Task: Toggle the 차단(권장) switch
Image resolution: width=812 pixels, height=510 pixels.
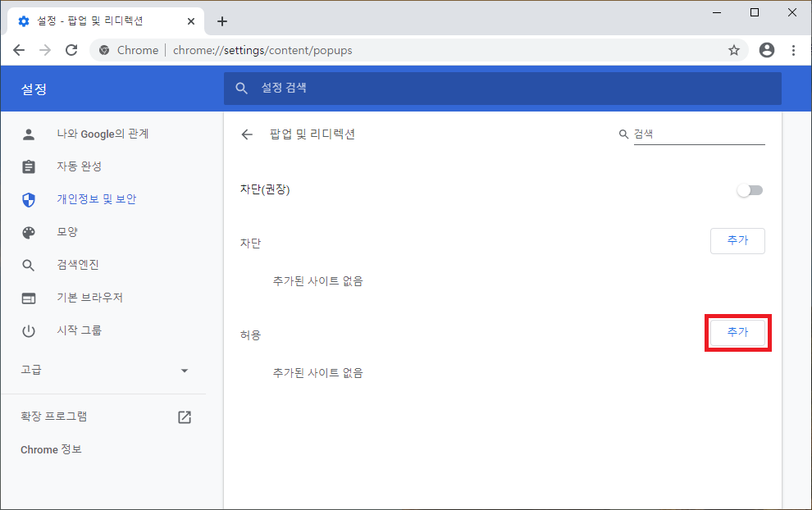Action: click(x=750, y=190)
